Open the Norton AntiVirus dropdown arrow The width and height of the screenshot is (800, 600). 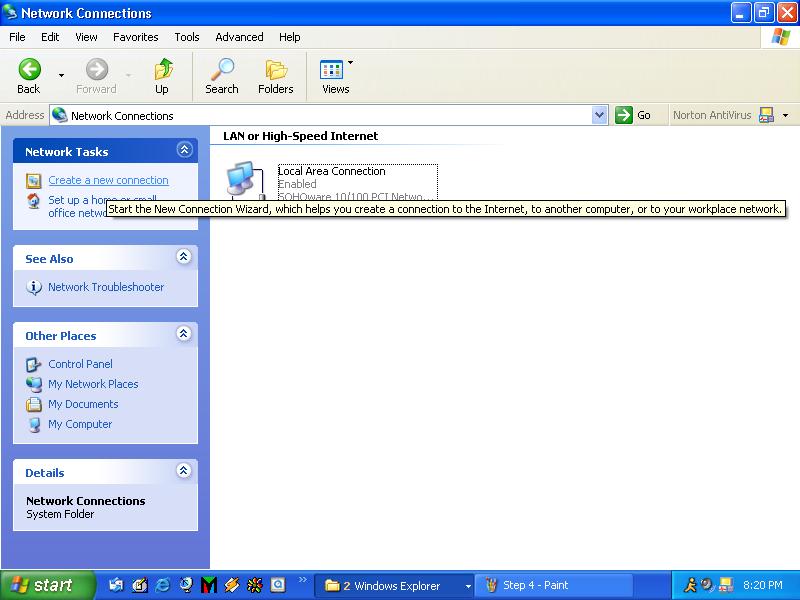pyautogui.click(x=785, y=116)
